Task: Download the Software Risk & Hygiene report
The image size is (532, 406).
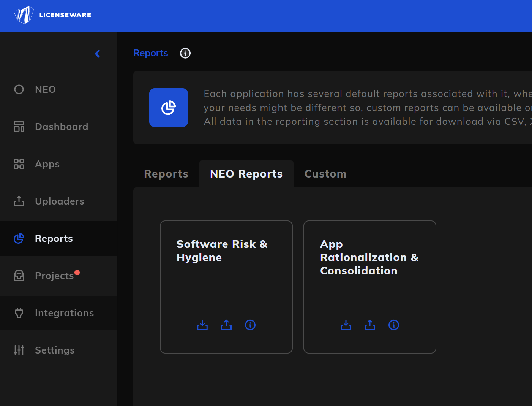Action: coord(202,325)
